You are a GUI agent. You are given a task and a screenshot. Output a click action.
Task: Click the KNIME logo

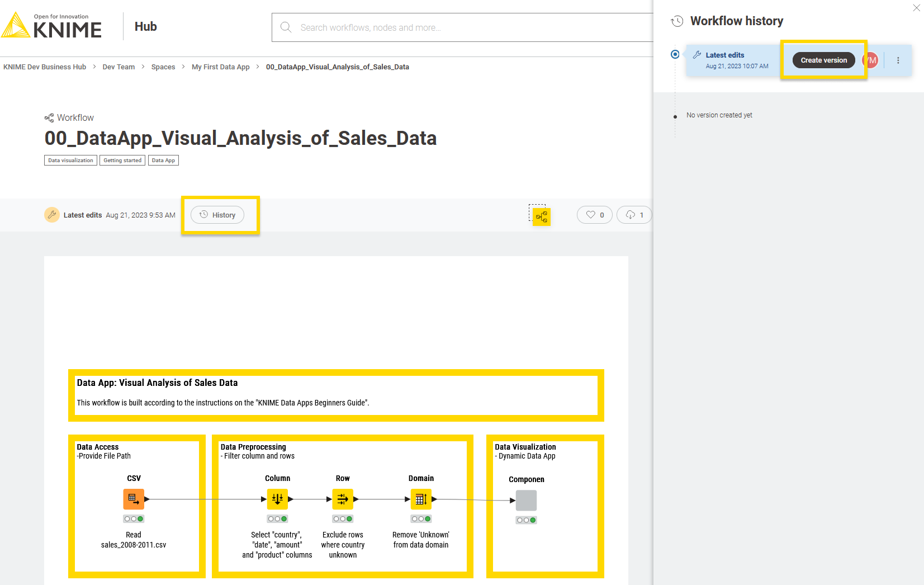pyautogui.click(x=51, y=26)
